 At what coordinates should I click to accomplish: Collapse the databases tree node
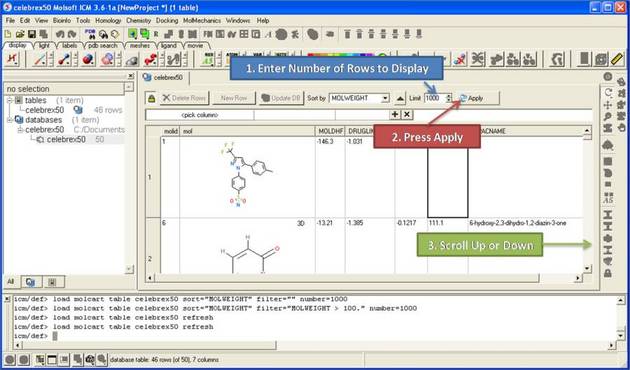(x=9, y=120)
